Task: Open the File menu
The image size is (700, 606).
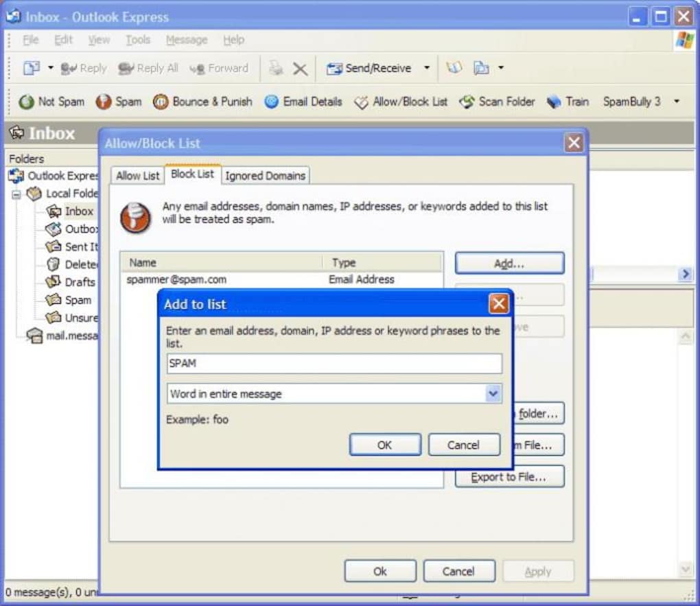Action: pos(30,40)
